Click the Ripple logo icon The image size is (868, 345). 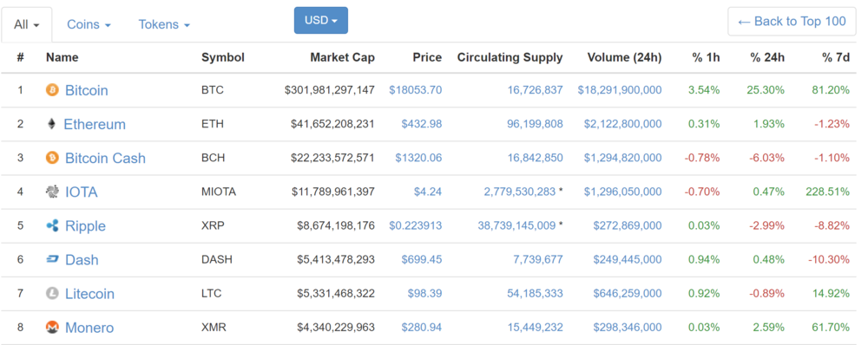point(52,225)
